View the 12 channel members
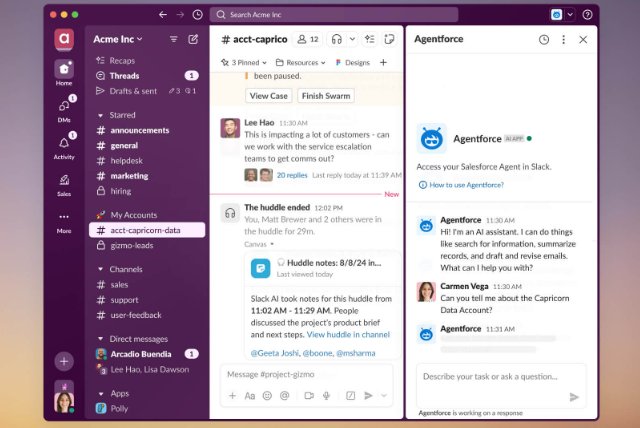Screen dimensions: 640x428 coord(308,39)
